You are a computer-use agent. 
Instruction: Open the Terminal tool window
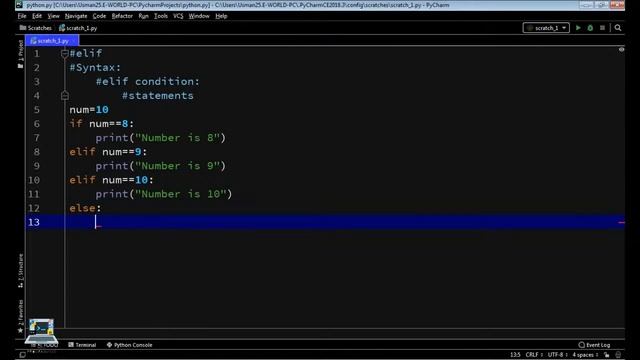tap(82, 345)
